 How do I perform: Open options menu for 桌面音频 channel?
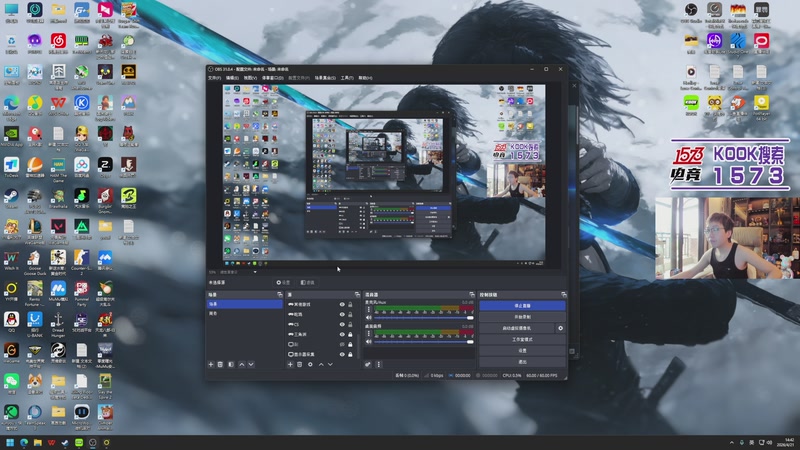[369, 333]
